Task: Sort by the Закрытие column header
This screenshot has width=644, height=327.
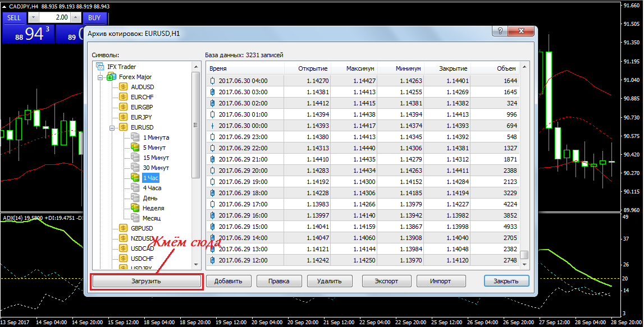Action: pos(447,68)
